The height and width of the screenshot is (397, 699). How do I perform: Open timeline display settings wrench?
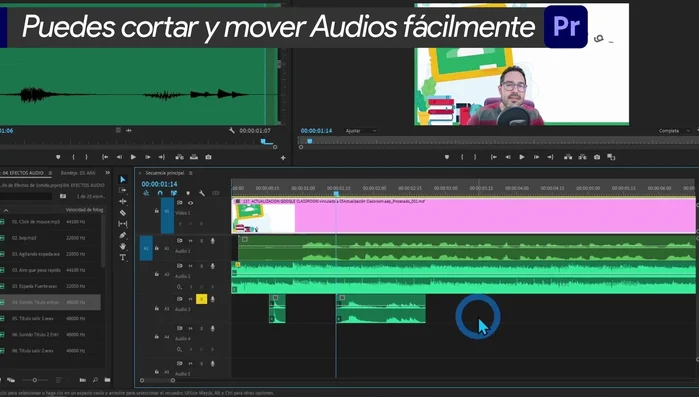point(202,193)
